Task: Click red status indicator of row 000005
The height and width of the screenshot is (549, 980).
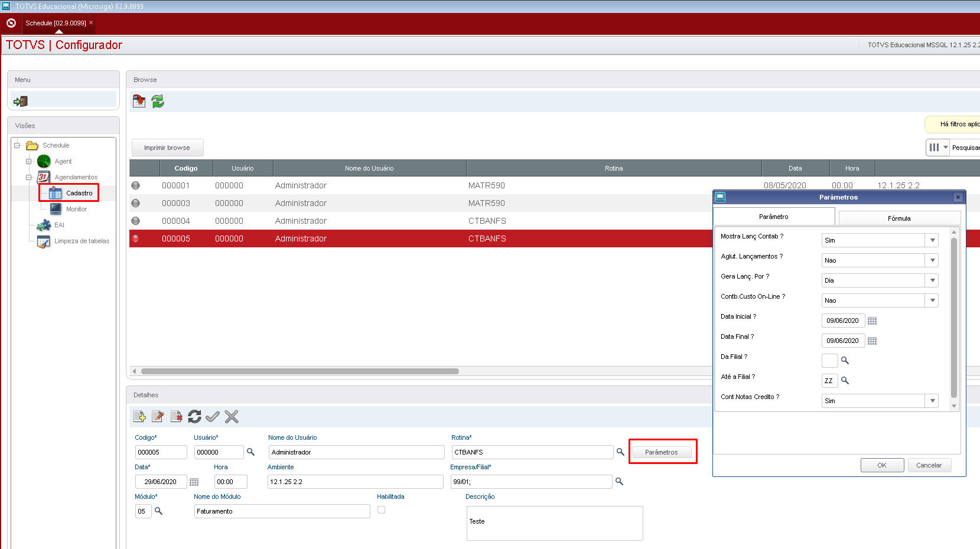Action: [136, 238]
